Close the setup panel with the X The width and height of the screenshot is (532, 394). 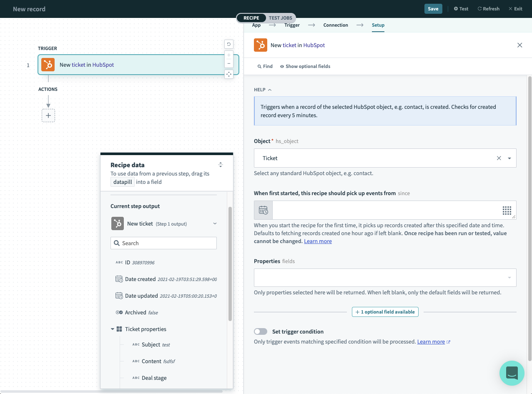519,45
